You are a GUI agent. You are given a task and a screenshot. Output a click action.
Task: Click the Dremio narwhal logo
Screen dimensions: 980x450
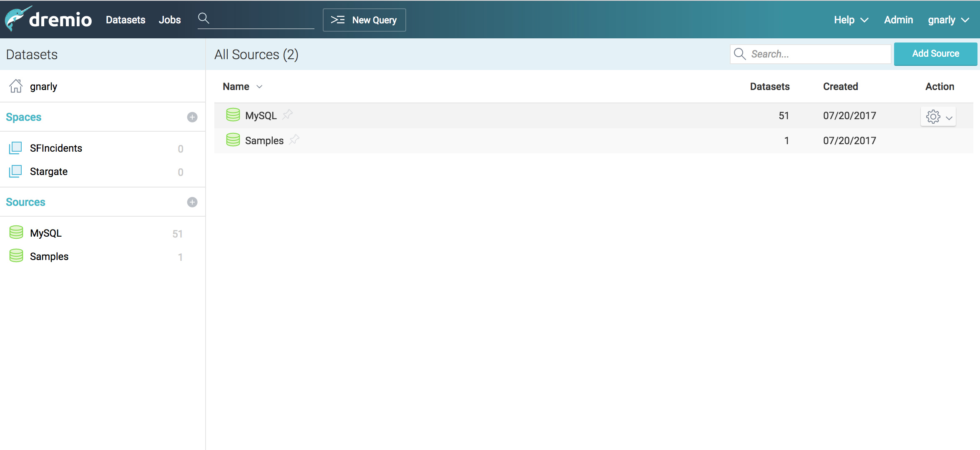[48, 19]
